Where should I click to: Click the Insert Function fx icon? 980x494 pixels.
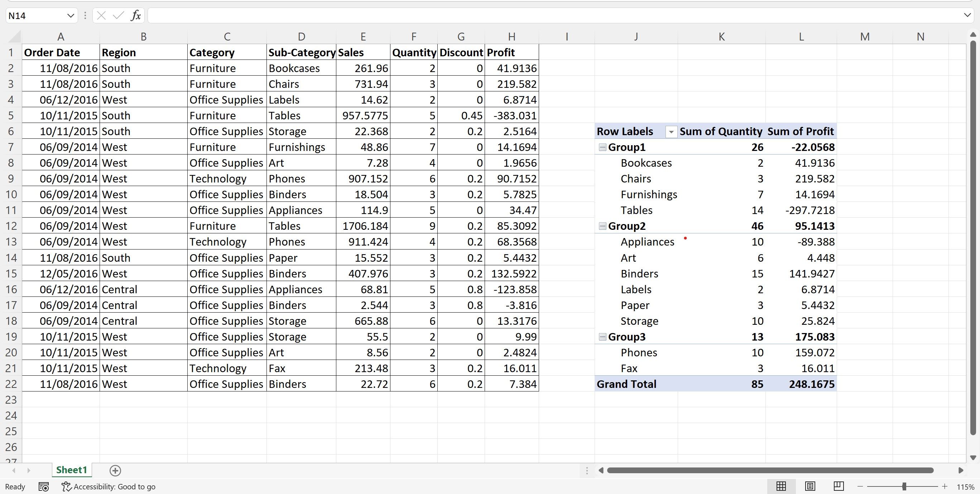click(x=136, y=16)
